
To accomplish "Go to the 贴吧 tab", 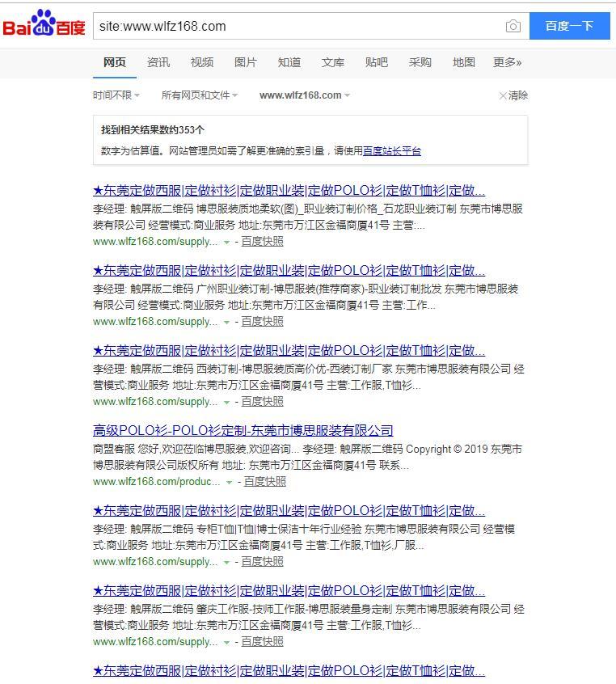I will point(376,62).
